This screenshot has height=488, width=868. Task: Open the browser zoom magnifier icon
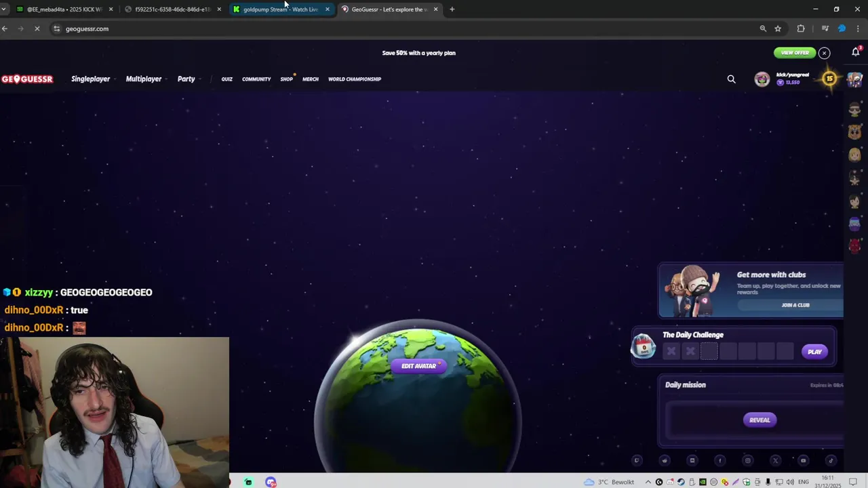pos(763,28)
